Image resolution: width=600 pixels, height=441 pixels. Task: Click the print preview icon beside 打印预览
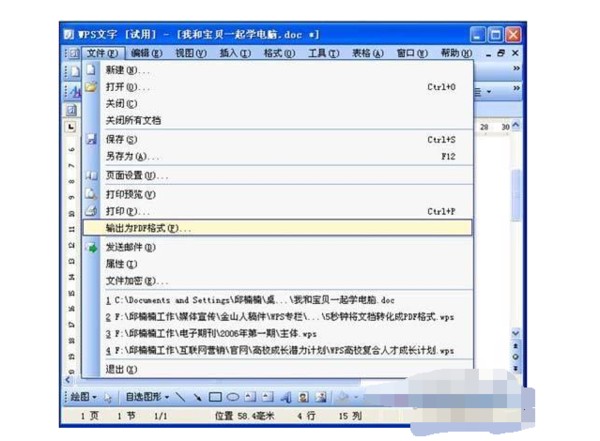91,194
